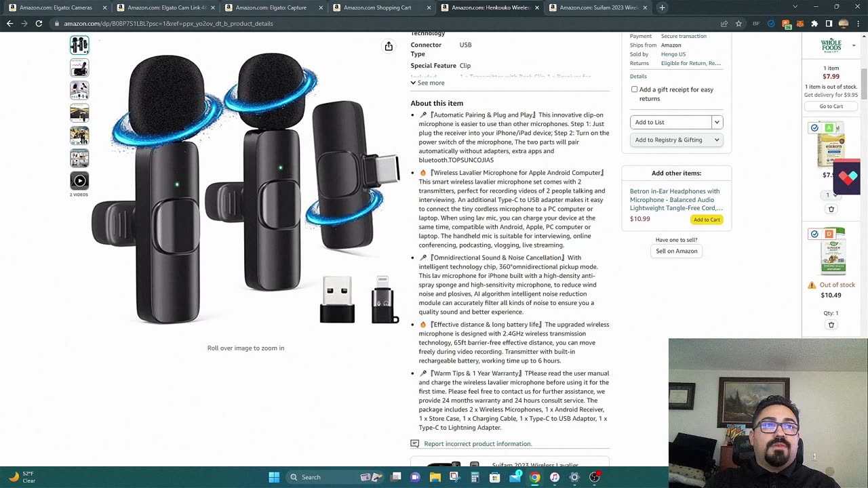This screenshot has width=868, height=488.
Task: Delete the einkorn item with its trash icon
Action: tap(831, 209)
